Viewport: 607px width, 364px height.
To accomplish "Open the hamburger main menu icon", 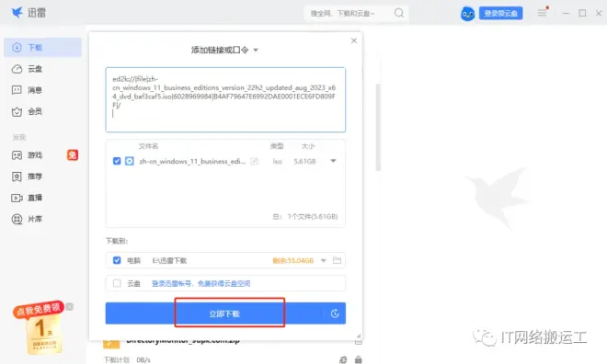I will point(542,13).
